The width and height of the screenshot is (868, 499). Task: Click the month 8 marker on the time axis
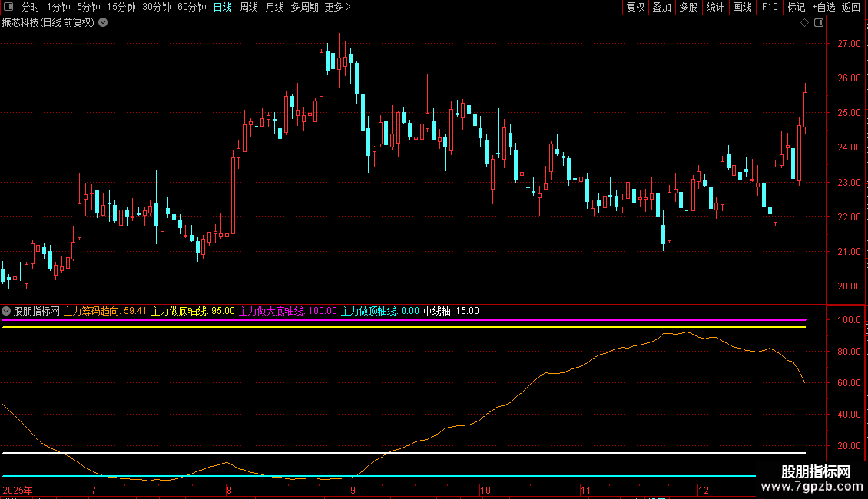[229, 490]
